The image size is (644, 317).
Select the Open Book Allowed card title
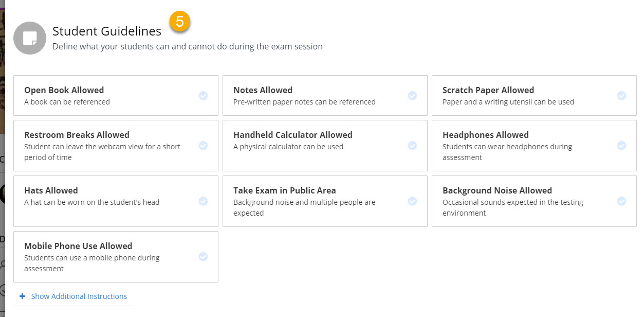tap(64, 90)
